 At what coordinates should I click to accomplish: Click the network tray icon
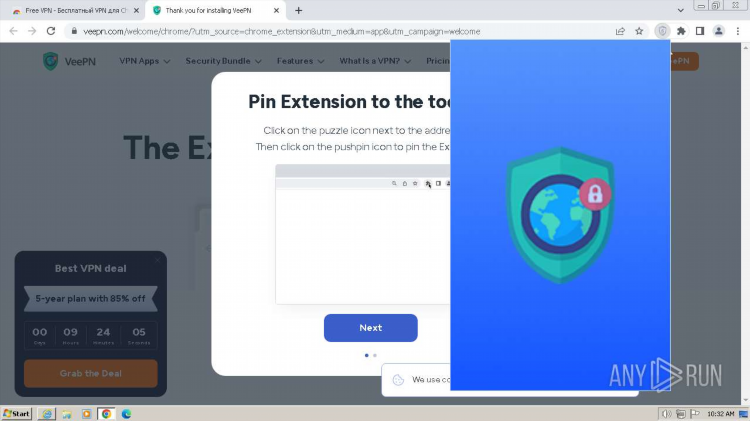click(x=681, y=414)
